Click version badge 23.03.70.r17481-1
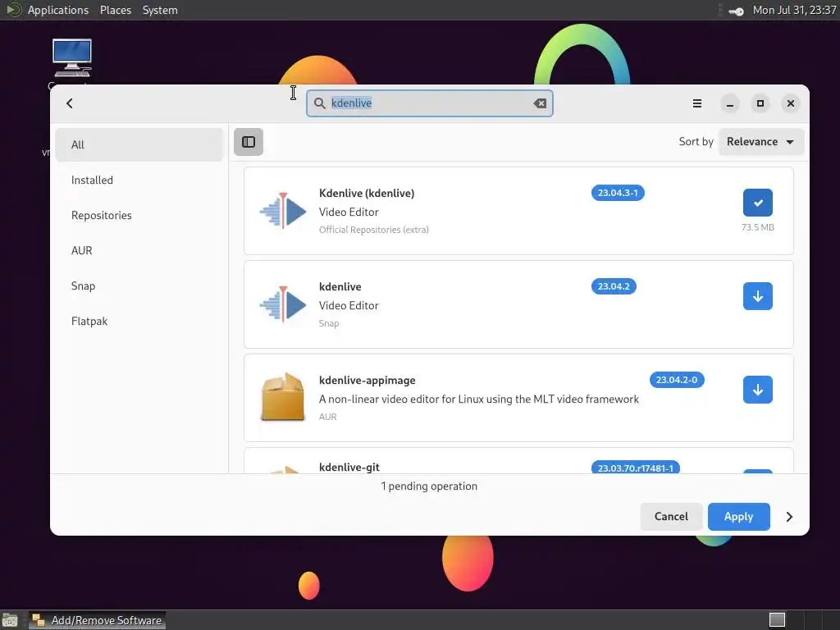 coord(636,468)
